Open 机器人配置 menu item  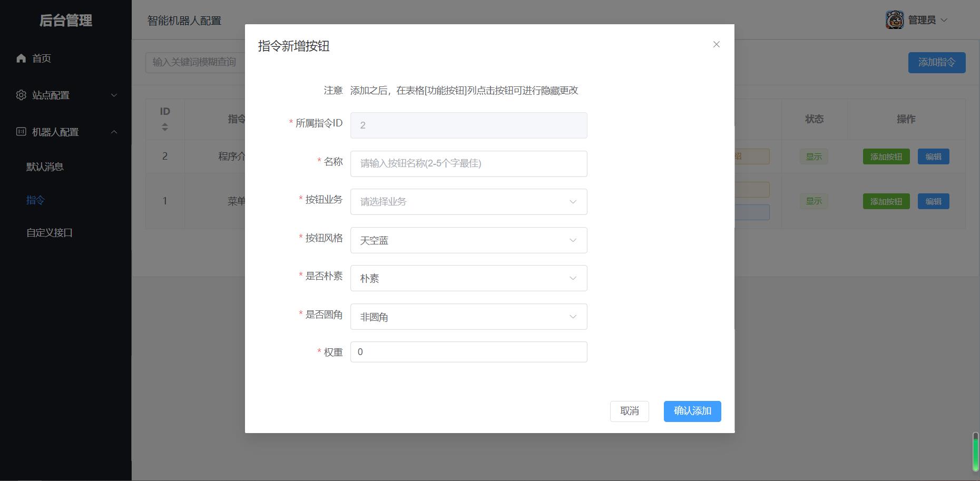coord(66,132)
